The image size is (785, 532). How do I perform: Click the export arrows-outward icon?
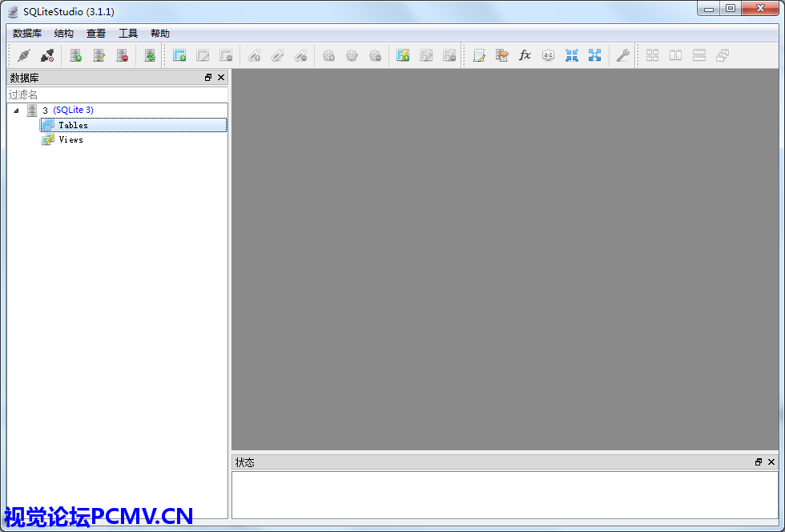click(594, 55)
